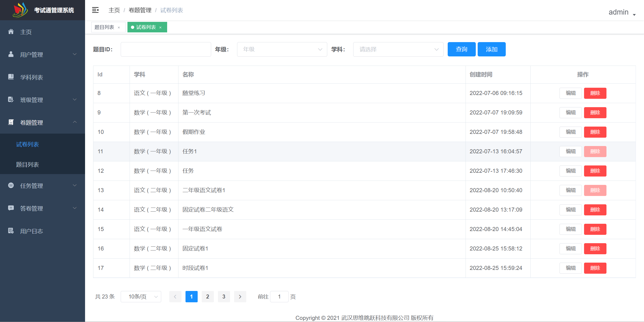Go to the previous page arrow

175,297
